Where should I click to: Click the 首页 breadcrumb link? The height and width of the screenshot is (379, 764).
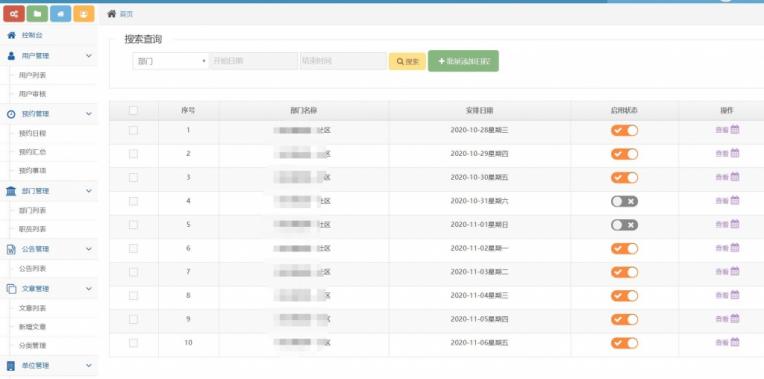pos(126,14)
